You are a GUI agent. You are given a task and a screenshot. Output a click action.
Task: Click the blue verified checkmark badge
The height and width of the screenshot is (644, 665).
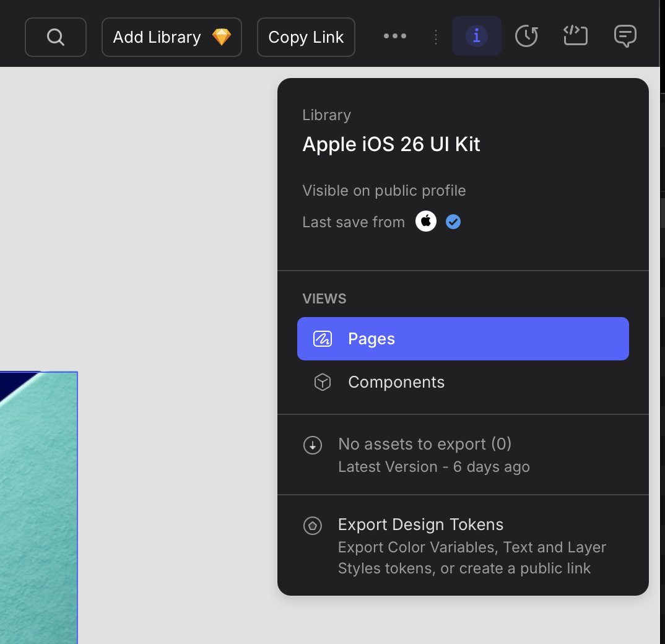pyautogui.click(x=453, y=222)
